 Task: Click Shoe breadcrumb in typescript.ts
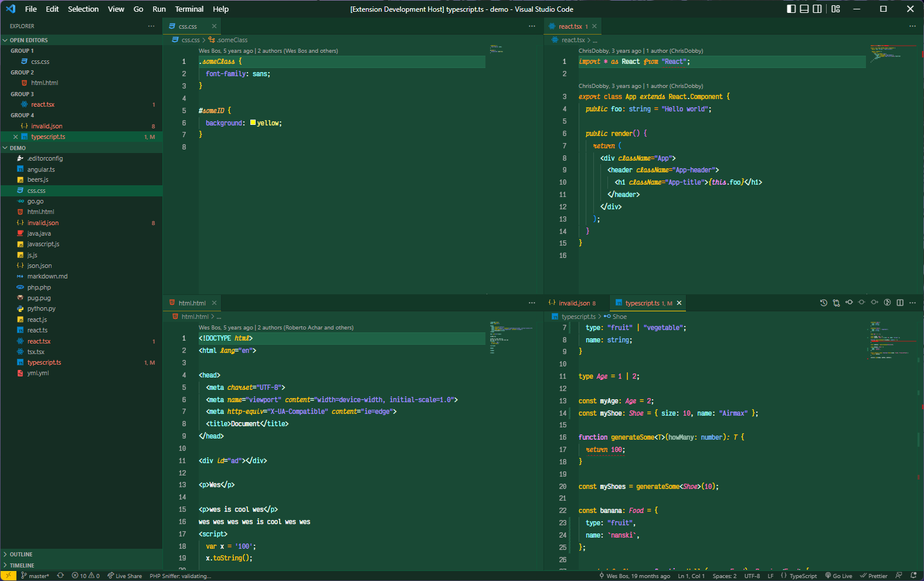tap(615, 317)
